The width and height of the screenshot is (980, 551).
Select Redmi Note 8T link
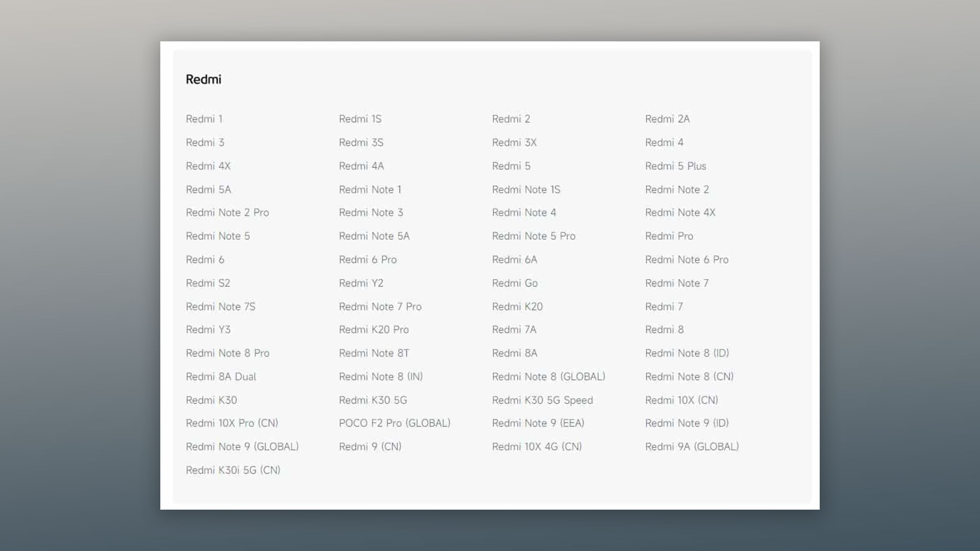[x=374, y=353]
